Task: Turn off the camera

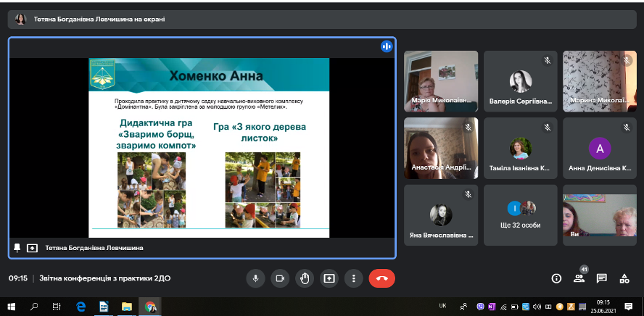Action: click(x=279, y=278)
